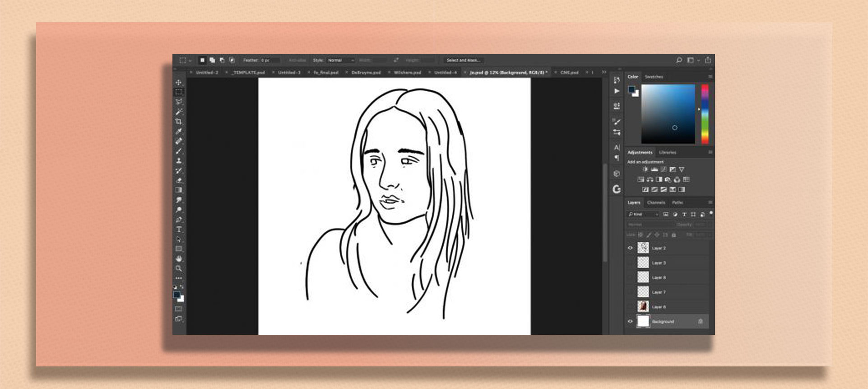Open the Character panel icon
Viewport: 868px width, 389px height.
[x=617, y=147]
